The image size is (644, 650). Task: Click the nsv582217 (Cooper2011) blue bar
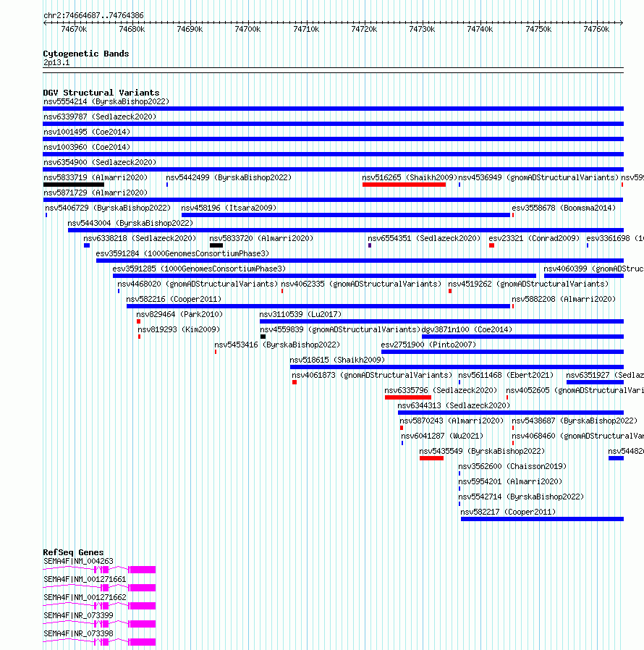(x=542, y=519)
